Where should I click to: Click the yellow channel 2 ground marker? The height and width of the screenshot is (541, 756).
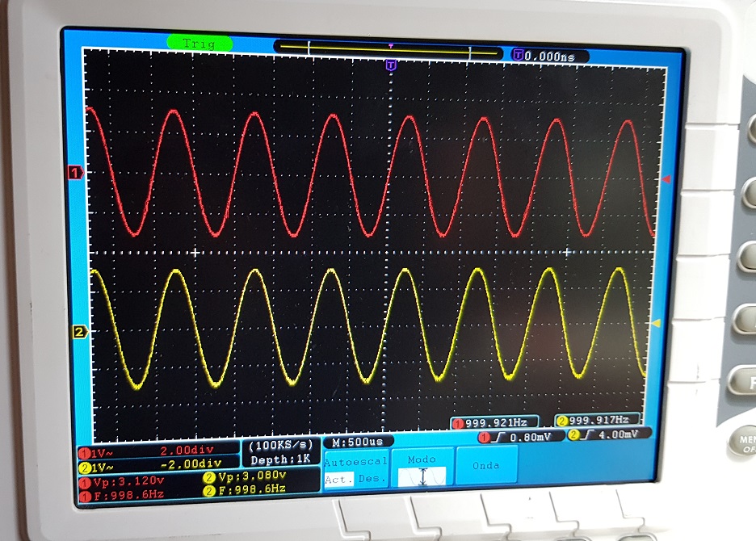[81, 332]
